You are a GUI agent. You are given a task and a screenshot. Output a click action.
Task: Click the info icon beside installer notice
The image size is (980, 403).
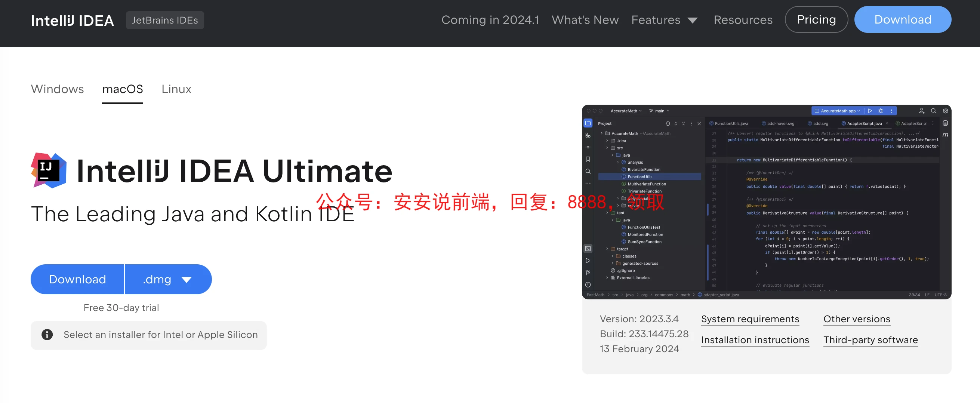click(x=47, y=335)
